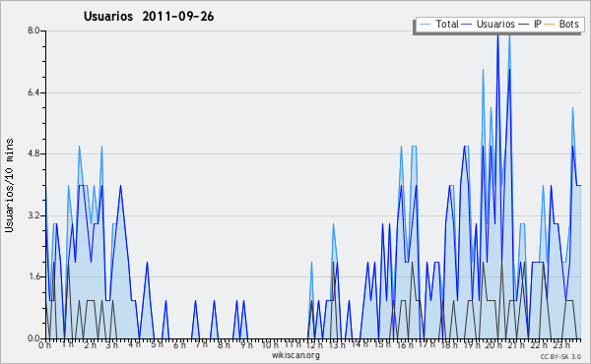Click the '0 h' x-axis label
The image size is (591, 364).
pos(45,345)
